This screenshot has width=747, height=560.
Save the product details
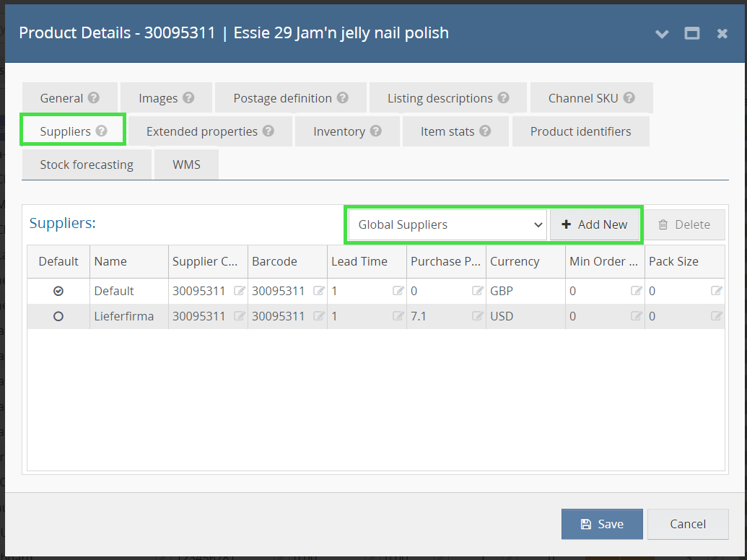point(602,524)
